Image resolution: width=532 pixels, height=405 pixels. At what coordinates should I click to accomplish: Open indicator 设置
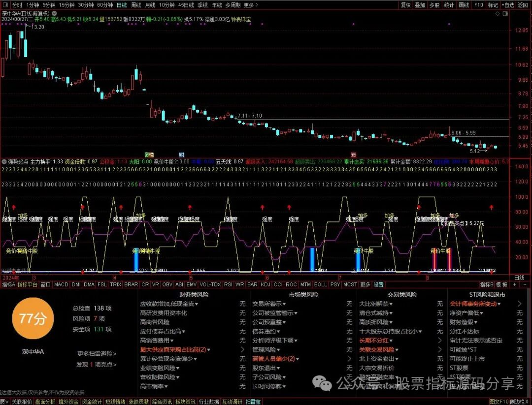coord(379,285)
